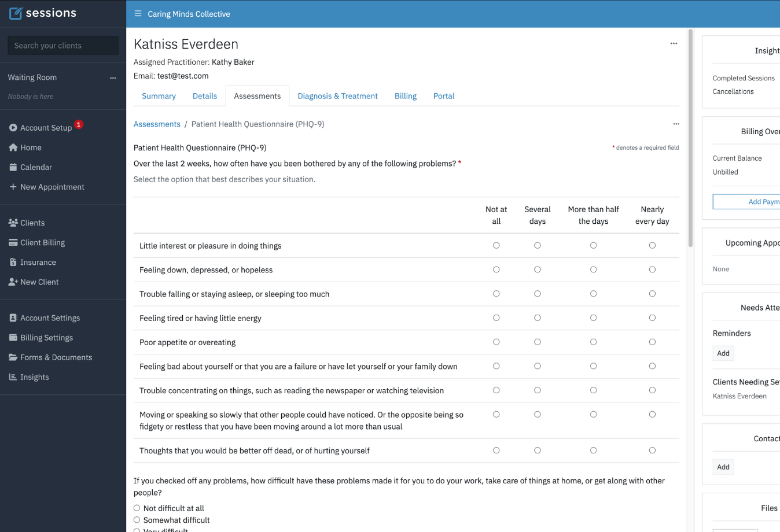Image resolution: width=780 pixels, height=532 pixels.
Task: Click the Calendar icon in sidebar
Action: coord(13,167)
